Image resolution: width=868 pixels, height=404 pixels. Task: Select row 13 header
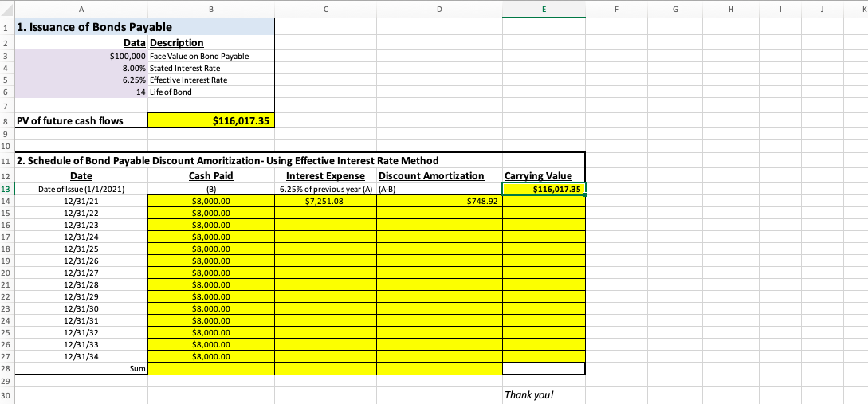[7, 190]
